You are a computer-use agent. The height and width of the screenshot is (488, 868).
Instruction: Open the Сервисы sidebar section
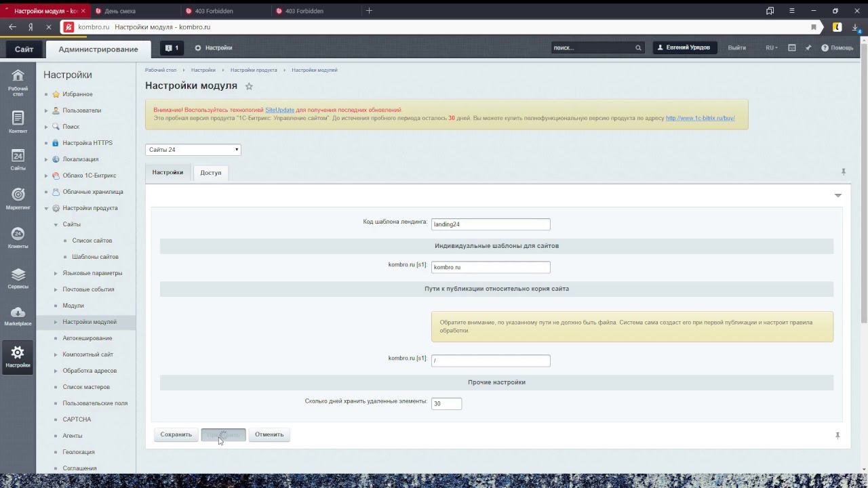click(x=18, y=278)
